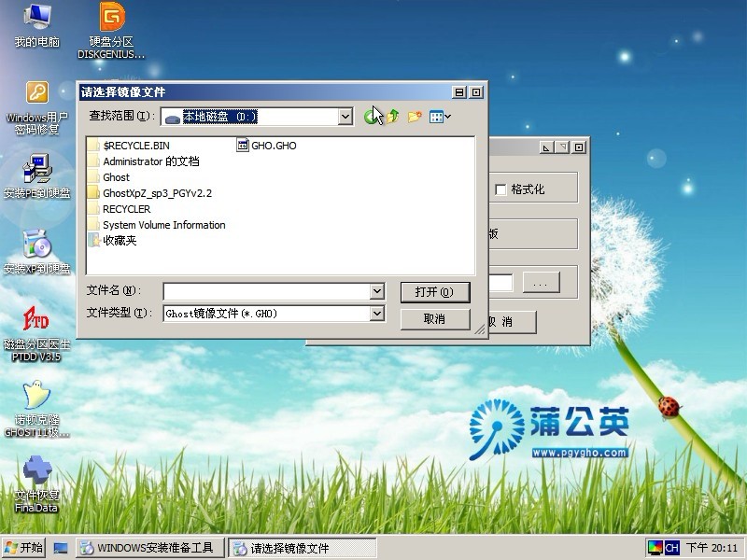747x560 pixels.
Task: Expand the file type dropdown arrow
Action: 377,314
